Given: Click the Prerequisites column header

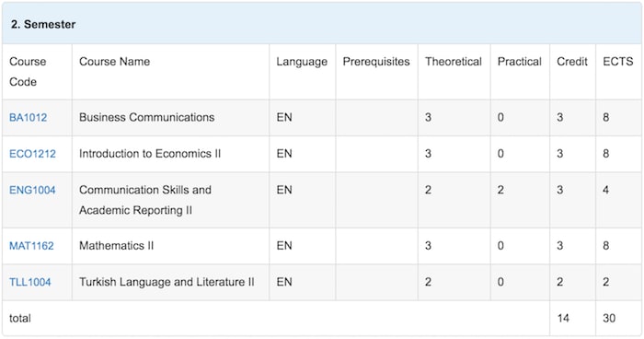Looking at the screenshot, I should coord(376,62).
